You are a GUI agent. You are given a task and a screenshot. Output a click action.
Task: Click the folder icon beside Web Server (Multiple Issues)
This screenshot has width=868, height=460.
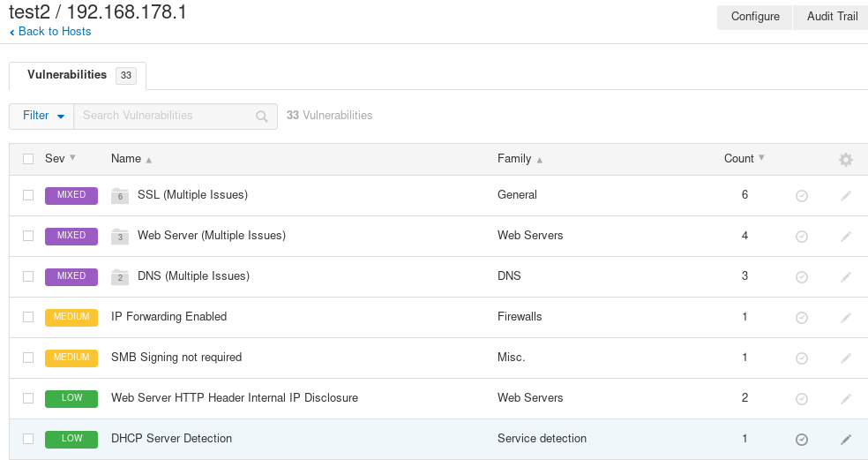pos(120,236)
